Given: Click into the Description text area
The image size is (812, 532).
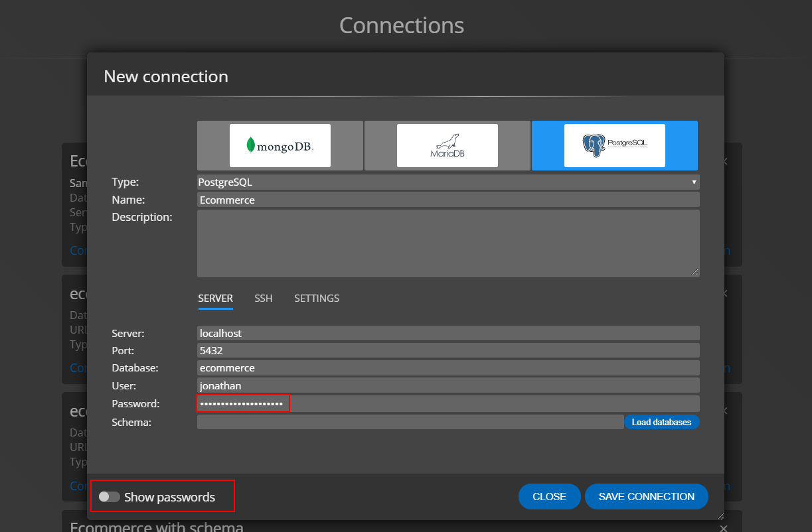Looking at the screenshot, I should tap(448, 243).
